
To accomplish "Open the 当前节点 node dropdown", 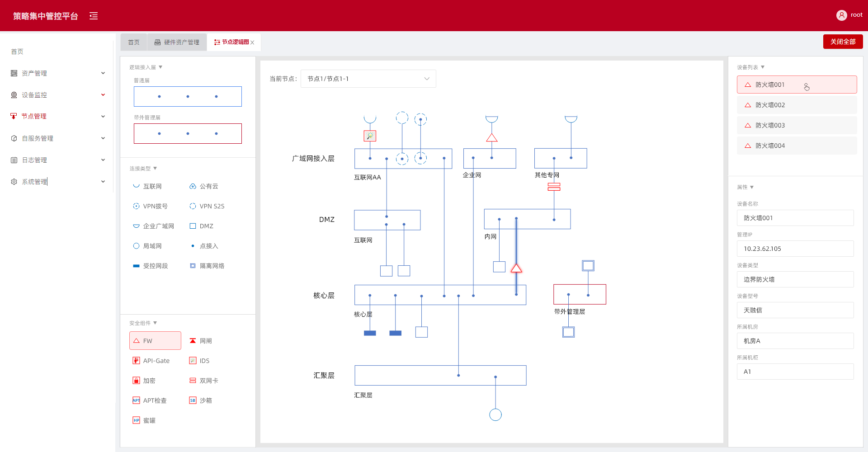I will click(368, 79).
